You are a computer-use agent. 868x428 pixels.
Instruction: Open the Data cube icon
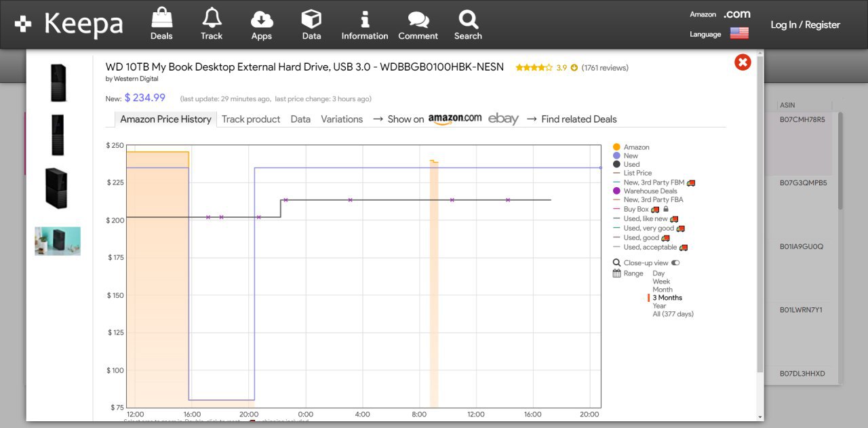(311, 18)
